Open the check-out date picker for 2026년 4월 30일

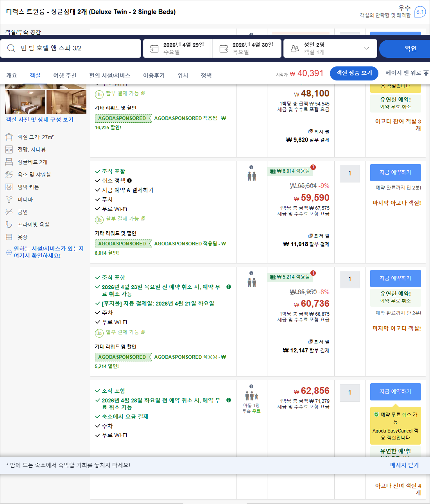[246, 48]
